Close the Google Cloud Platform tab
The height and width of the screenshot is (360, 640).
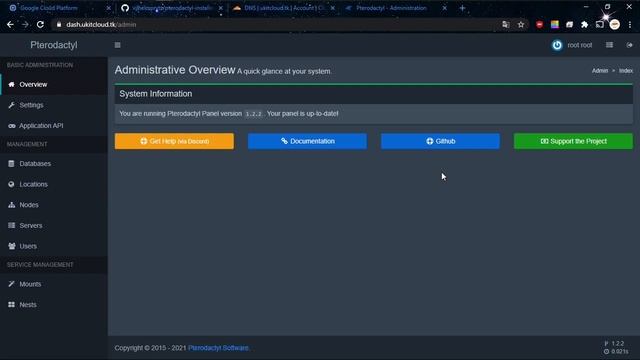(x=109, y=8)
